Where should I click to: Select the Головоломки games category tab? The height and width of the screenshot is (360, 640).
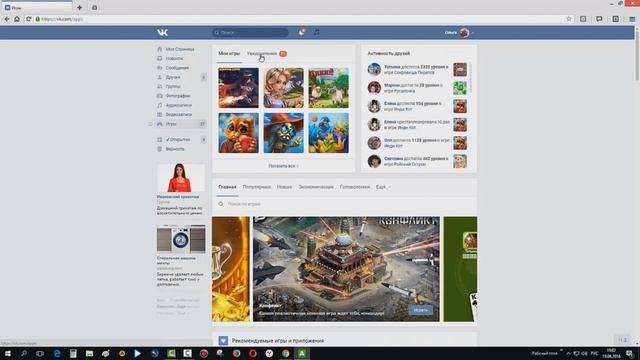pyautogui.click(x=355, y=187)
